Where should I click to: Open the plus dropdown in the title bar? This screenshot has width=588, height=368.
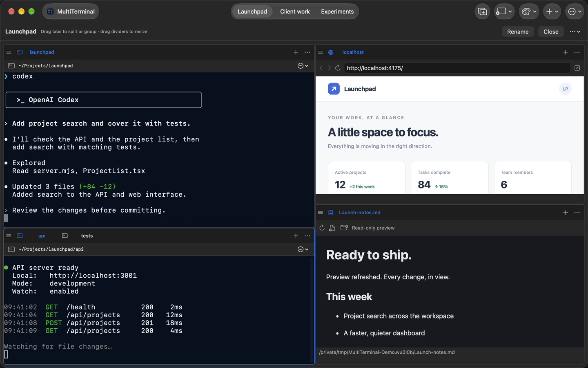click(x=552, y=11)
